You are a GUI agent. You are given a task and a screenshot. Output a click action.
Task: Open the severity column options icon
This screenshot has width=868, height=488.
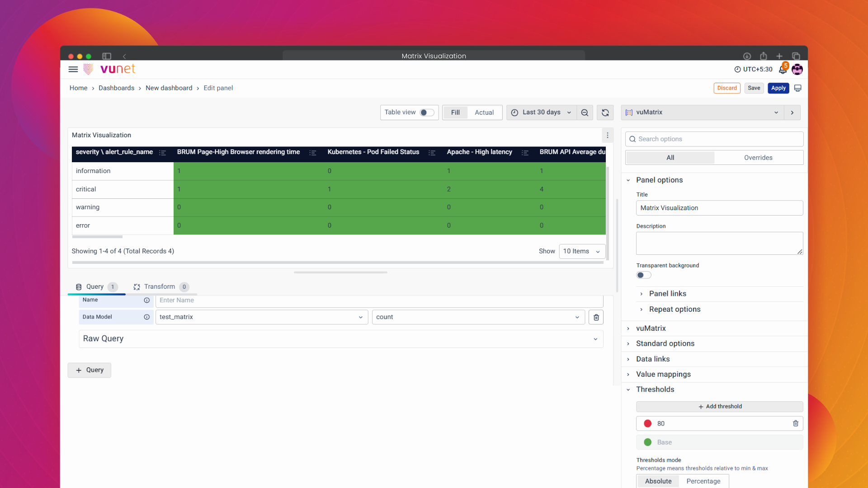pos(162,153)
